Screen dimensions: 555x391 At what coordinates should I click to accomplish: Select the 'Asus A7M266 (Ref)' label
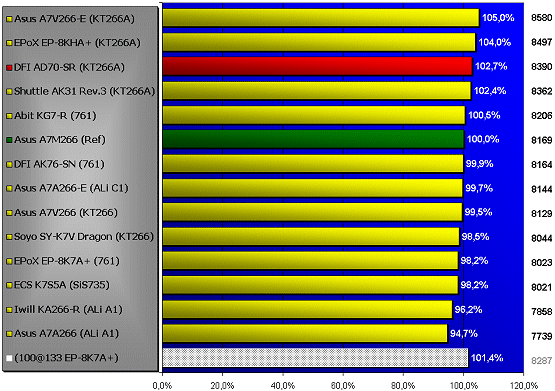(x=60, y=140)
